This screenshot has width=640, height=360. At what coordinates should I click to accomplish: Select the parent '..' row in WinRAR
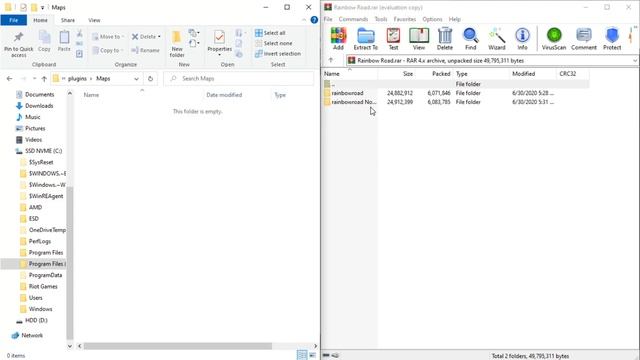pyautogui.click(x=456, y=84)
